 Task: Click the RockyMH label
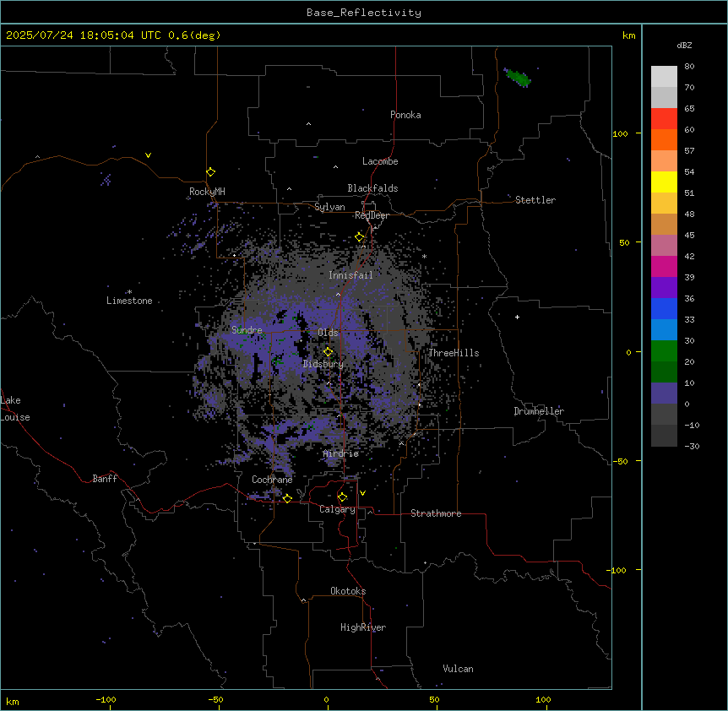[207, 192]
